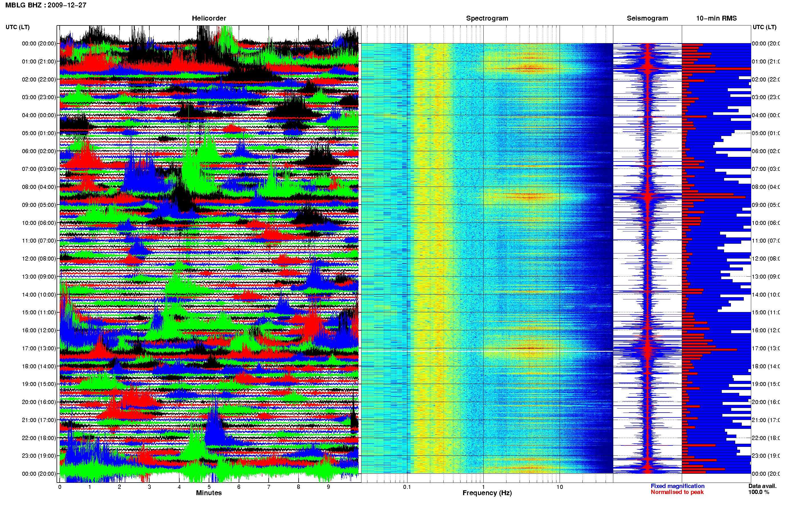
Task: Click the left 'UTC (LT)' axis label
Action: pos(17,27)
